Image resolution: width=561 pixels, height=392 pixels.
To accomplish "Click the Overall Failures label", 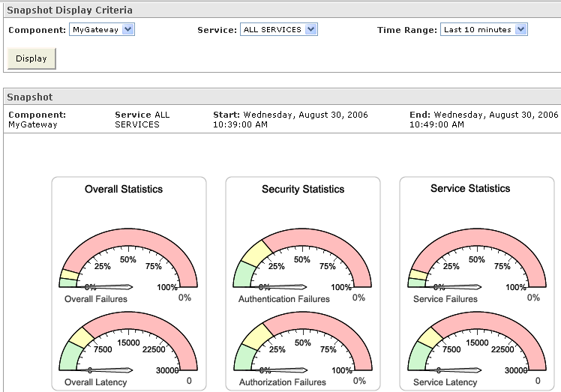I will pos(96,299).
